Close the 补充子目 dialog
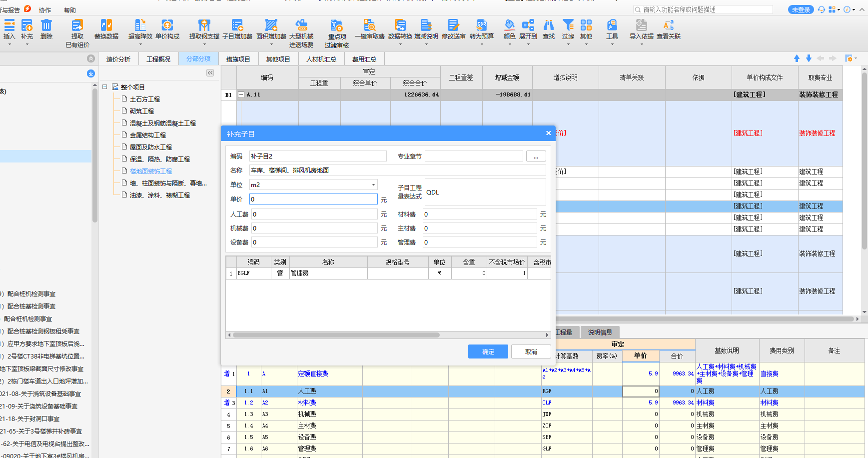 click(x=549, y=133)
